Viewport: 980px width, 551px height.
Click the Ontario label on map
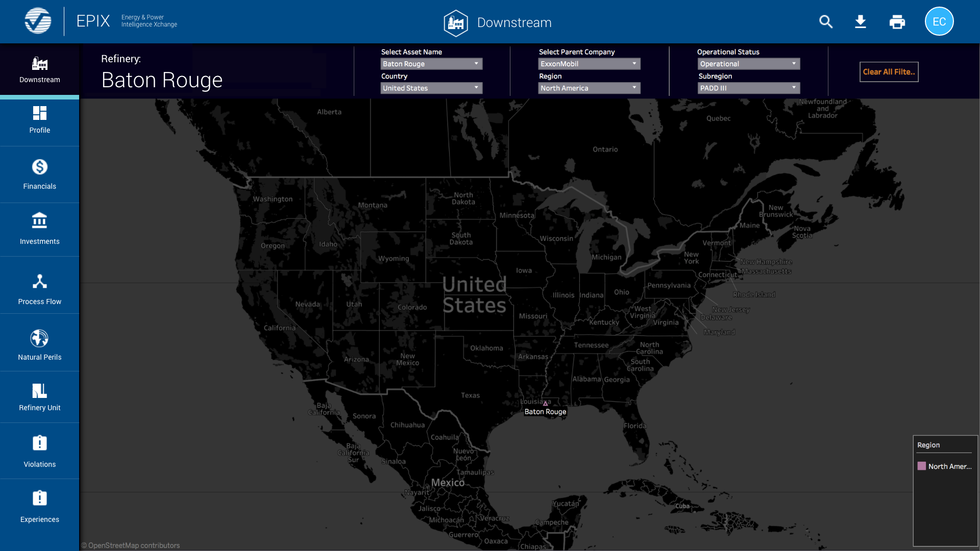605,149
